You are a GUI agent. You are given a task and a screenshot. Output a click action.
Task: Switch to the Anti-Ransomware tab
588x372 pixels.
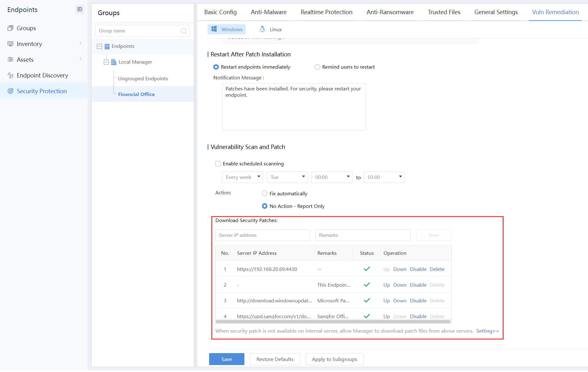(x=390, y=12)
